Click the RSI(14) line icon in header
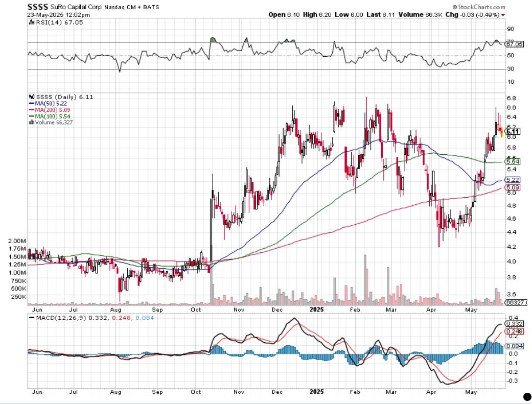 coord(30,22)
